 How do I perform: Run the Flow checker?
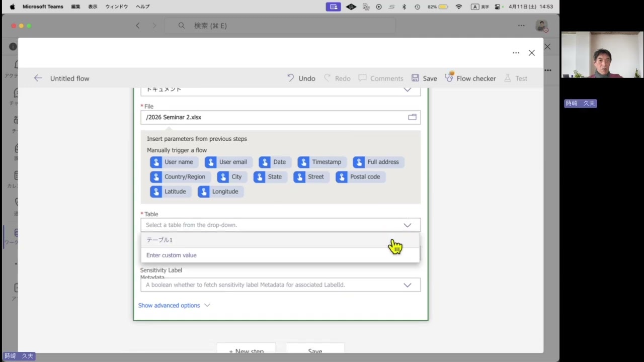[470, 78]
